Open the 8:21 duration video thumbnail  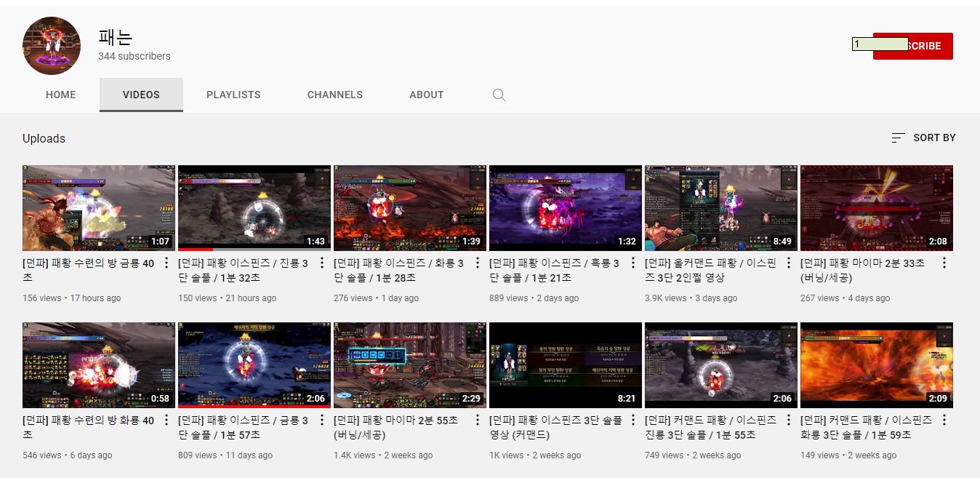pos(566,365)
